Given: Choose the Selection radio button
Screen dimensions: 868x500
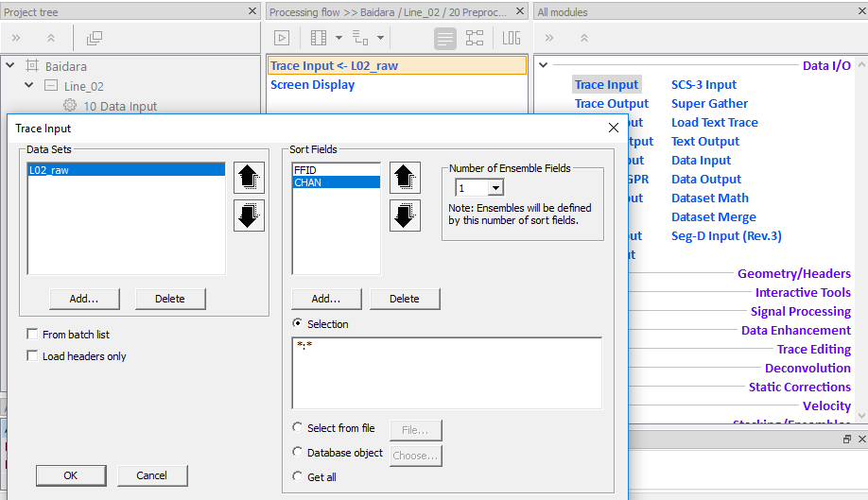Looking at the screenshot, I should point(298,323).
